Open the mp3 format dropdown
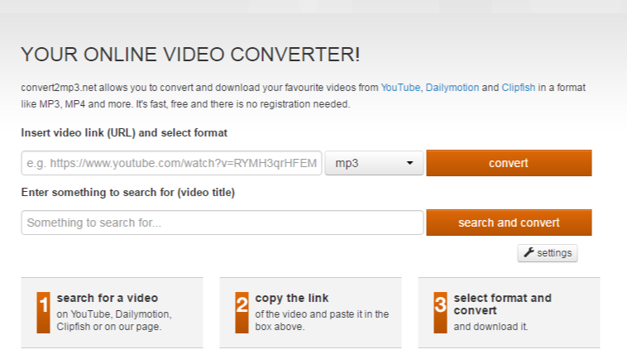 374,163
